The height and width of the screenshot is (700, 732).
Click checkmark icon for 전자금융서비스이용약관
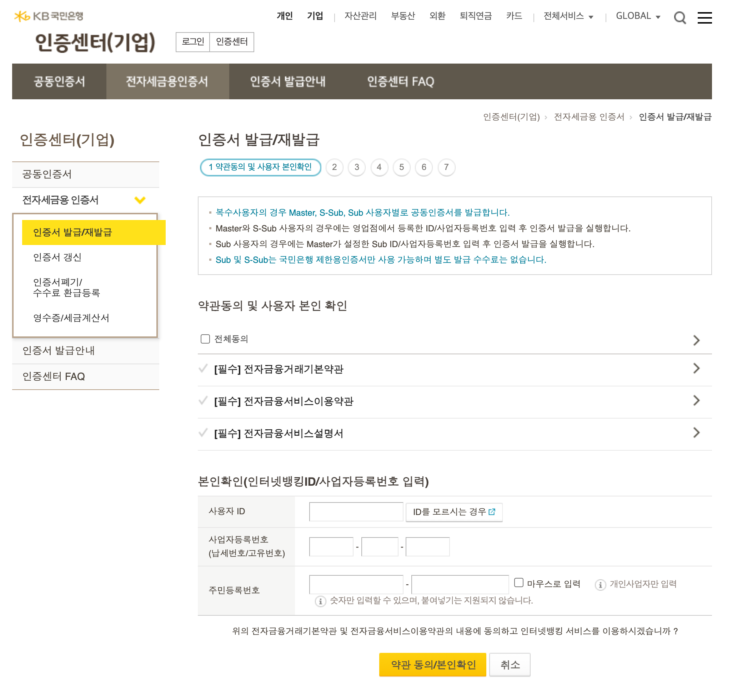tap(203, 401)
